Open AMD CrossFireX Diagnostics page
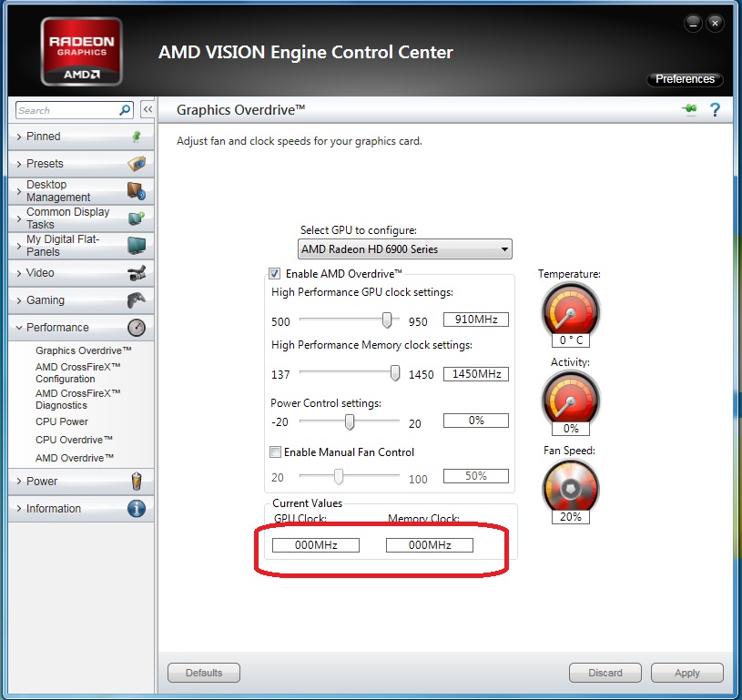Viewport: 742px width, 700px height. [x=78, y=399]
